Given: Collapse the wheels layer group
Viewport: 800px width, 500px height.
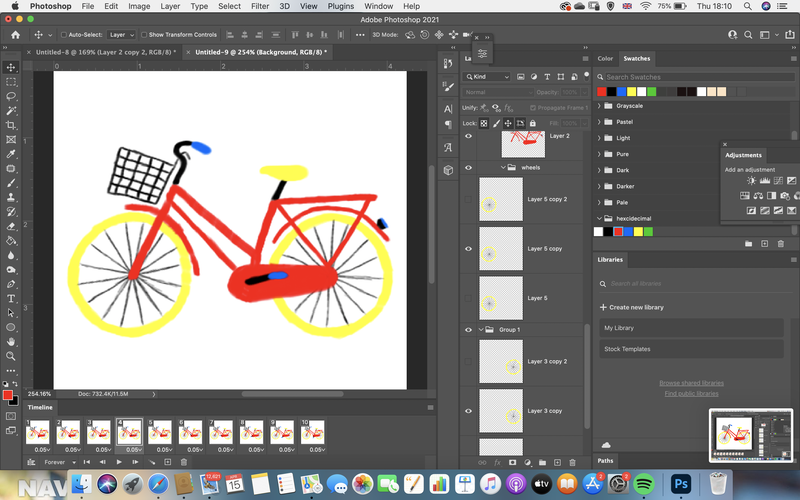Looking at the screenshot, I should (x=503, y=167).
